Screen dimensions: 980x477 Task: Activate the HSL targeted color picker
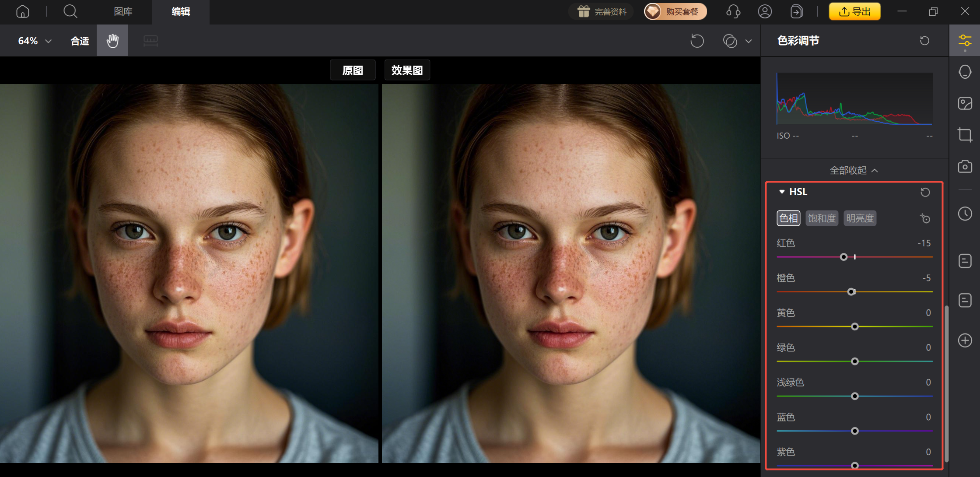click(925, 218)
